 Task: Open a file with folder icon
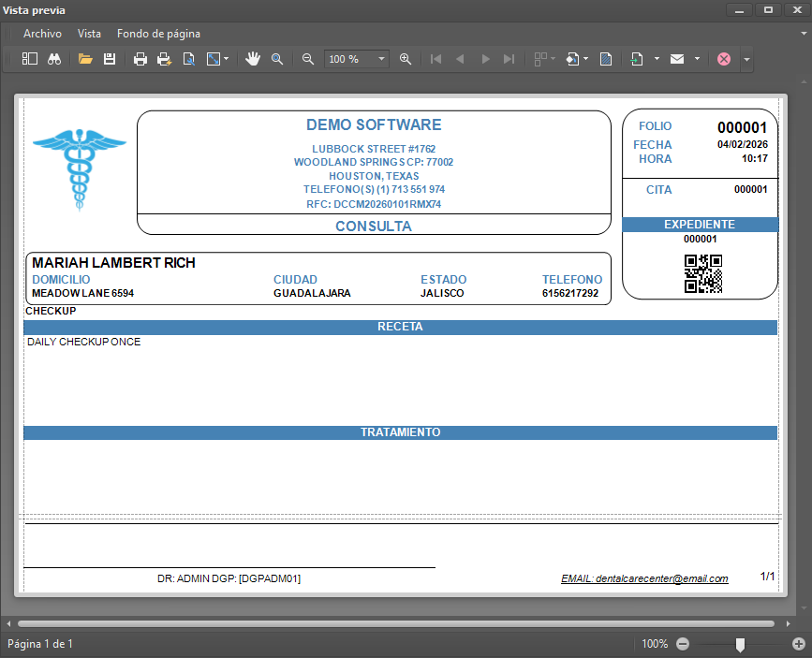[85, 59]
